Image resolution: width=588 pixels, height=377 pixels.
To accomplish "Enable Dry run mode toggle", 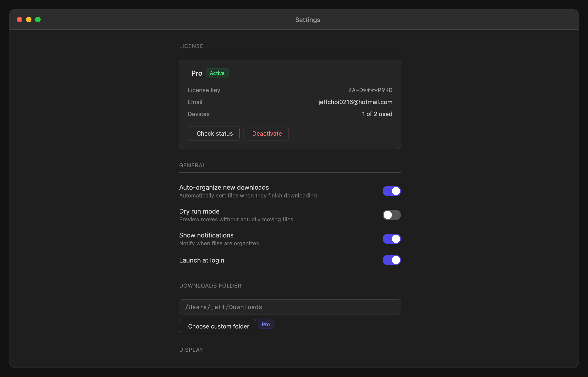I will pos(392,215).
